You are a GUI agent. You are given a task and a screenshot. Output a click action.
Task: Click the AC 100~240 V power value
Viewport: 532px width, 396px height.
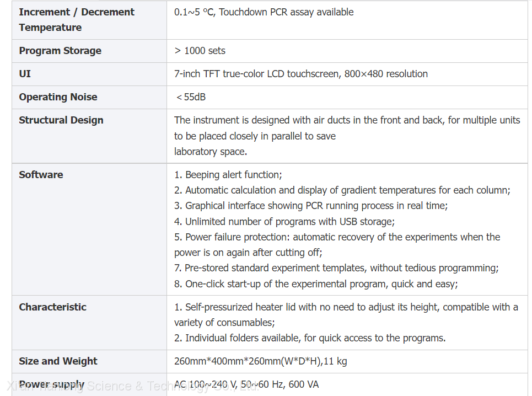(246, 384)
